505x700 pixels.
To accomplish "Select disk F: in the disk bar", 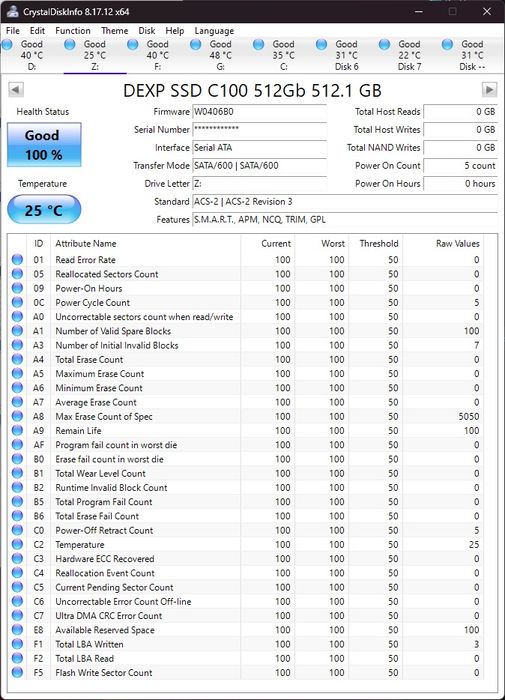I will pyautogui.click(x=158, y=55).
